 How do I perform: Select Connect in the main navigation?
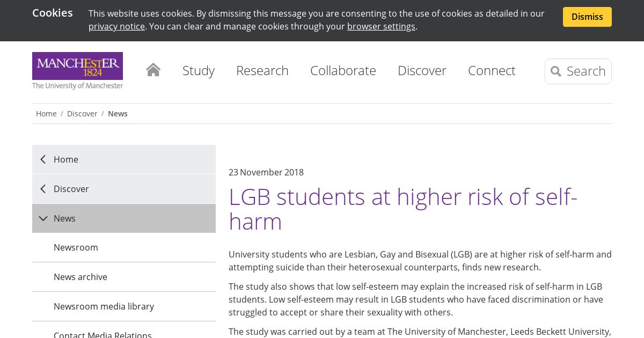(491, 70)
